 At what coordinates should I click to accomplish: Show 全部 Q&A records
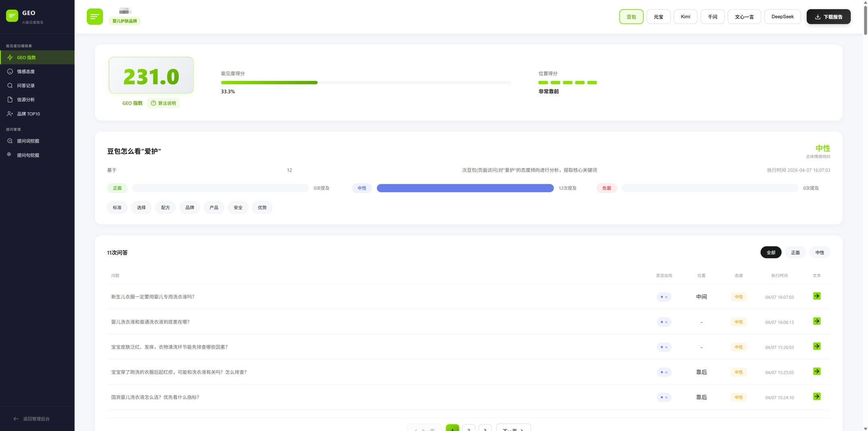[771, 253]
